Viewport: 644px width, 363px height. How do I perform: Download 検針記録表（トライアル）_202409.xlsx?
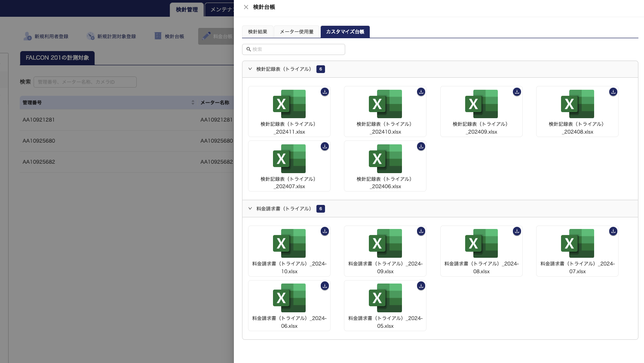click(x=517, y=92)
